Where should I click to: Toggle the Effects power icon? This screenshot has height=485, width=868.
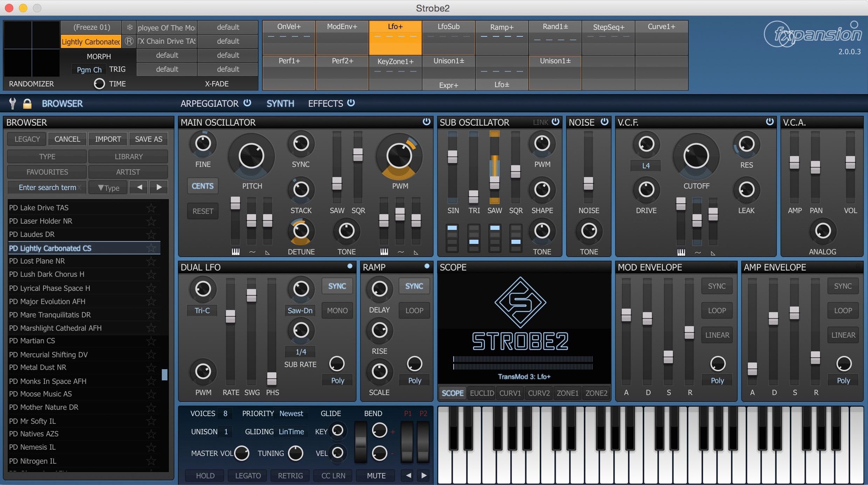point(351,103)
